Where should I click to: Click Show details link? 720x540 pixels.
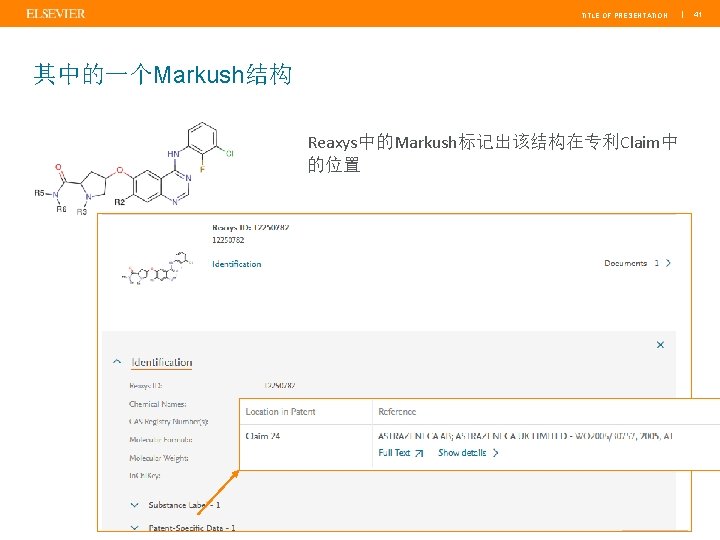462,453
